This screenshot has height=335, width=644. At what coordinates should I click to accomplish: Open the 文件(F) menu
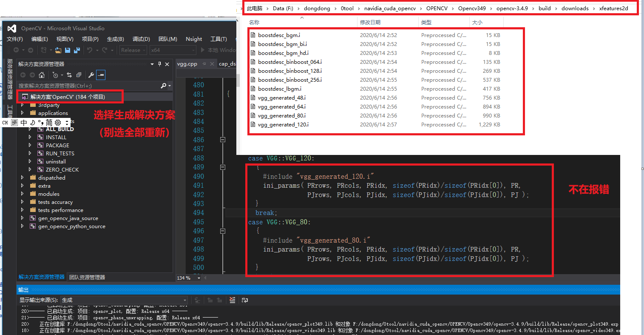[15, 39]
